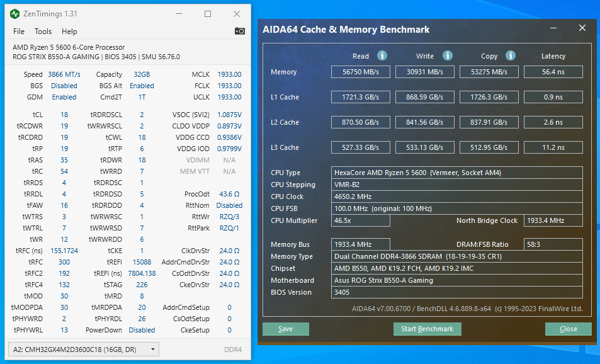The image size is (600, 364).
Task: Click the CPU Multiplier 46.5x field
Action: pos(361,220)
